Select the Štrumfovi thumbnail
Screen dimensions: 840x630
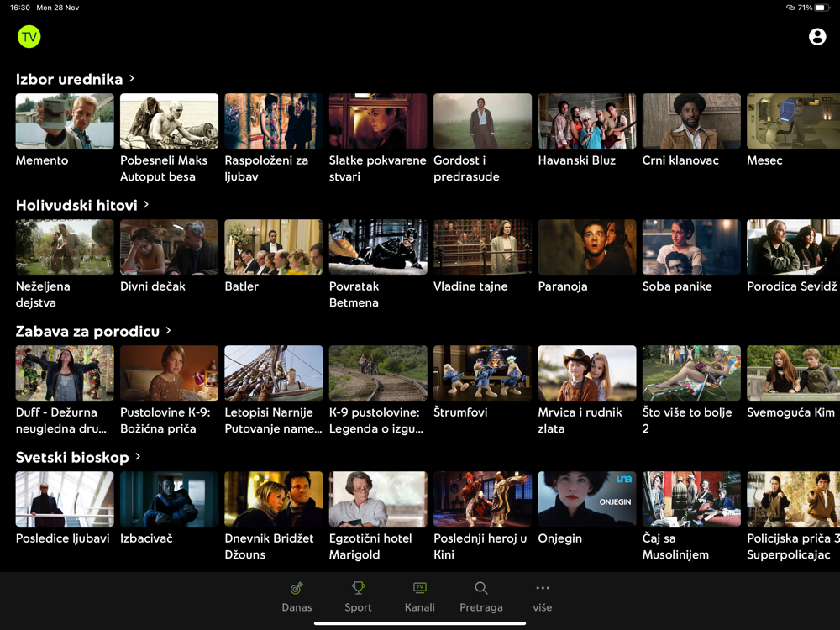(483, 373)
